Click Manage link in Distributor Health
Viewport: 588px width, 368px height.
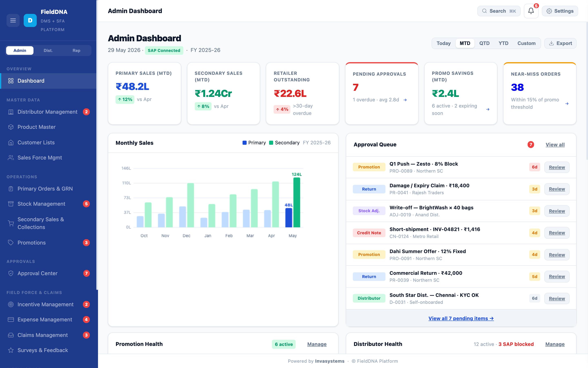point(555,344)
